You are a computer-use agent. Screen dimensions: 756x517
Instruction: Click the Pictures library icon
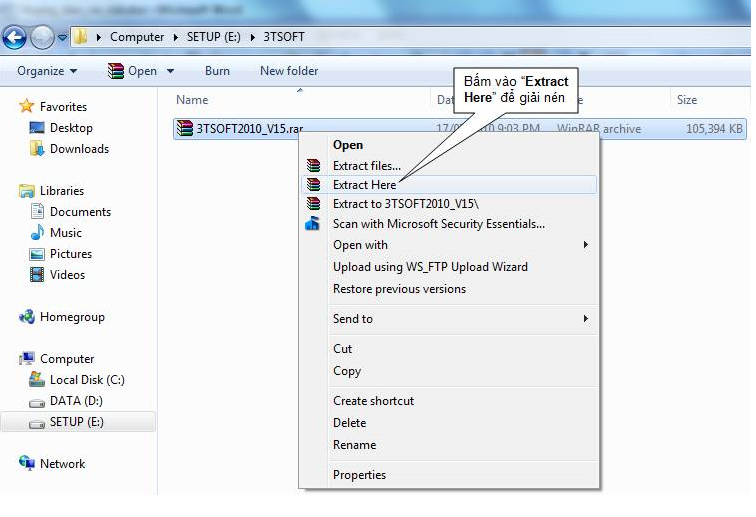[37, 254]
